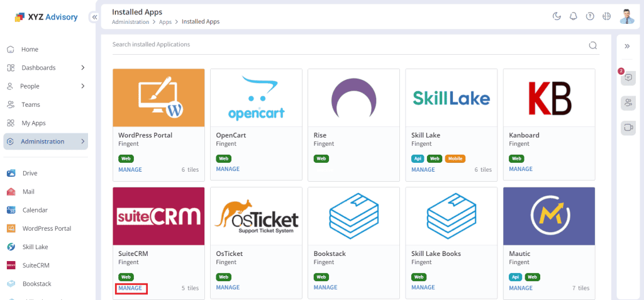
Task: Open WordPress Portal icon in sidebar
Action: [11, 228]
